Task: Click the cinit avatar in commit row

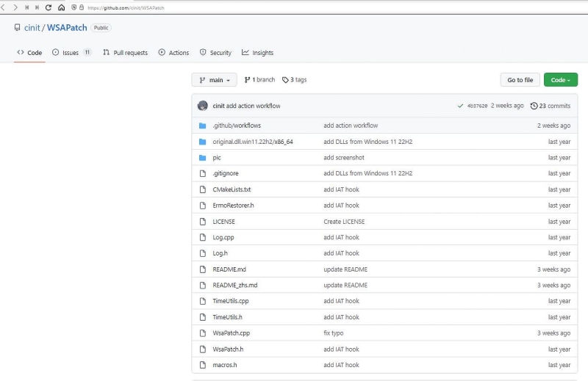Action: click(x=203, y=106)
